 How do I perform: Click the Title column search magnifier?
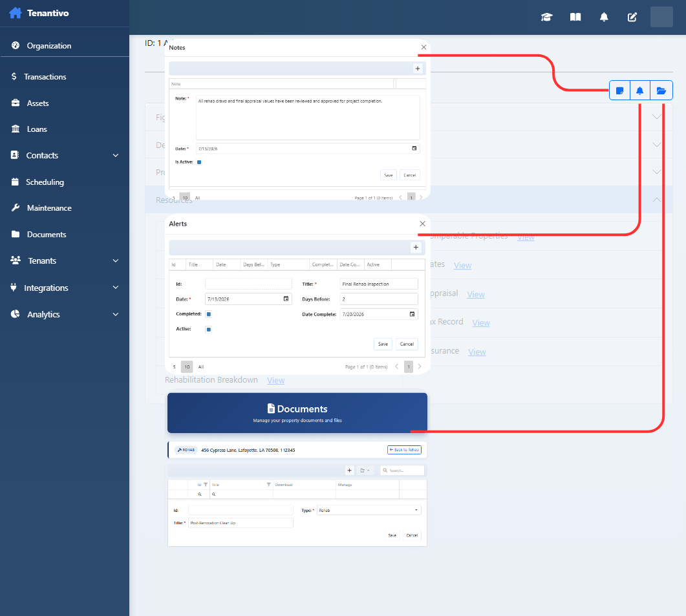[x=214, y=494]
